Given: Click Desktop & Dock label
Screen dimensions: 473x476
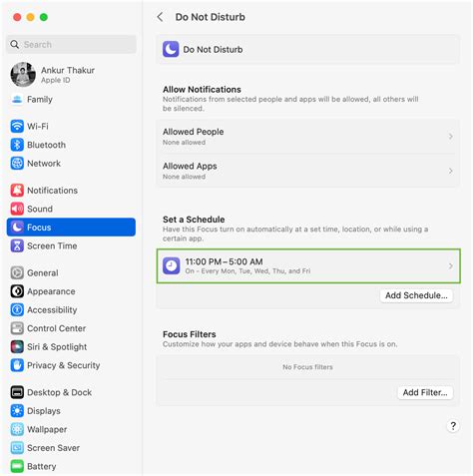Looking at the screenshot, I should pos(59,392).
